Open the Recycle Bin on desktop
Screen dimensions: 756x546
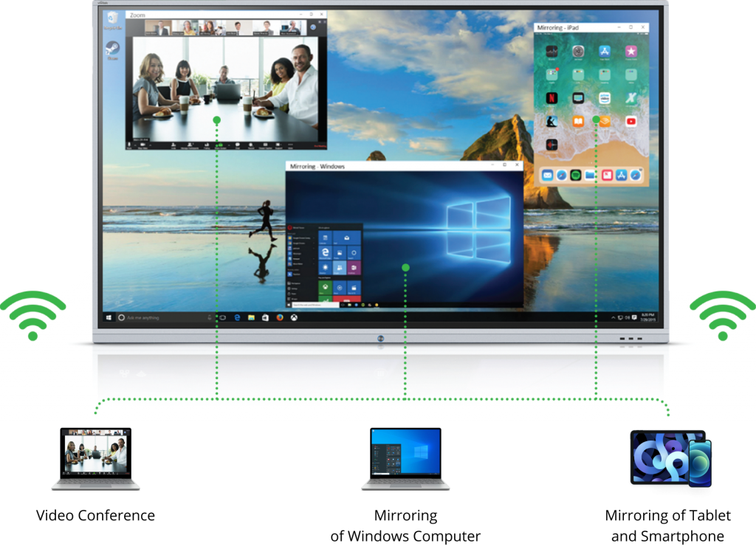pos(112,19)
